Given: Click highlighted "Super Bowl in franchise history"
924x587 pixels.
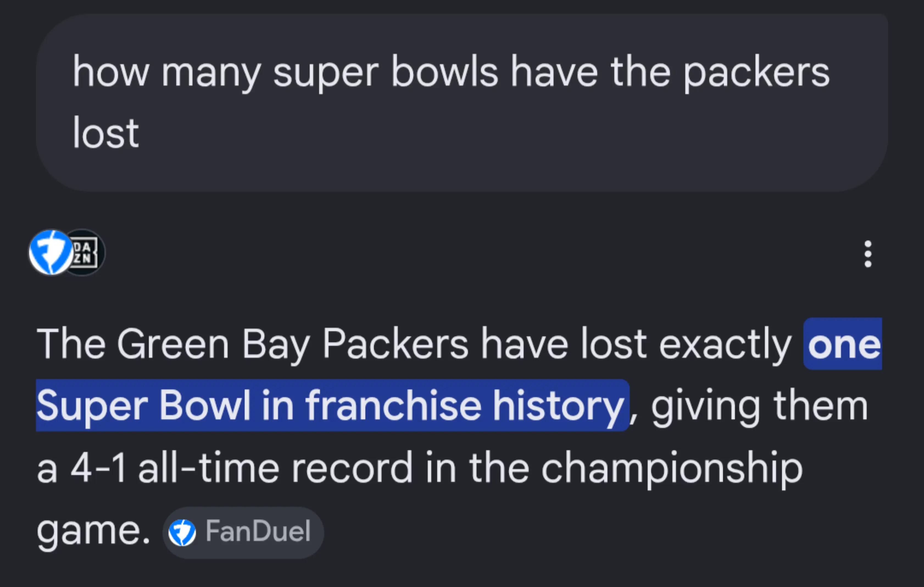Looking at the screenshot, I should 332,405.
